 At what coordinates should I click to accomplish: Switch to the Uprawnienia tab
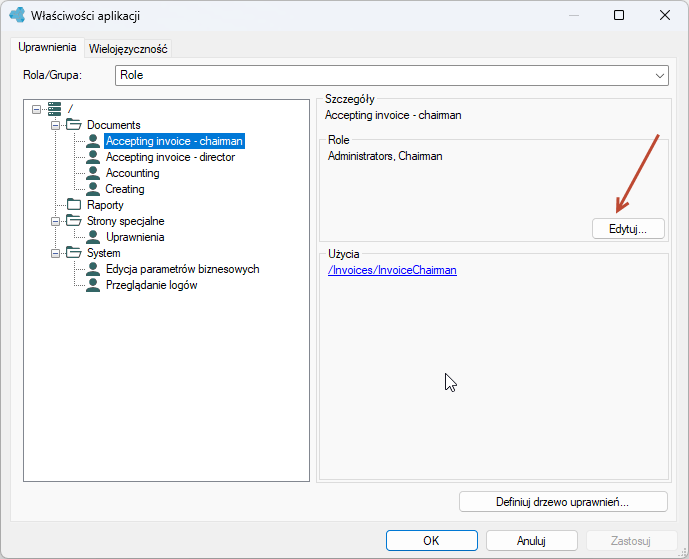(x=47, y=47)
